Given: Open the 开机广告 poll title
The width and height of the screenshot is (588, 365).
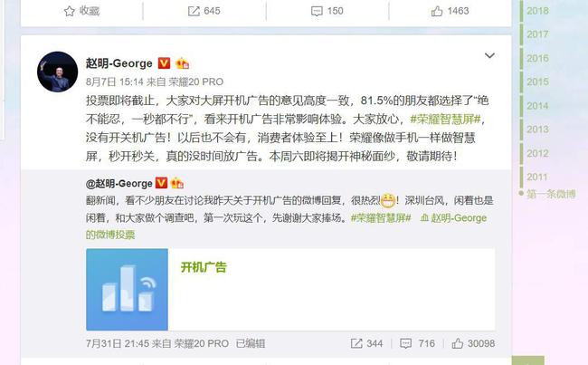Looking at the screenshot, I should click(x=204, y=267).
